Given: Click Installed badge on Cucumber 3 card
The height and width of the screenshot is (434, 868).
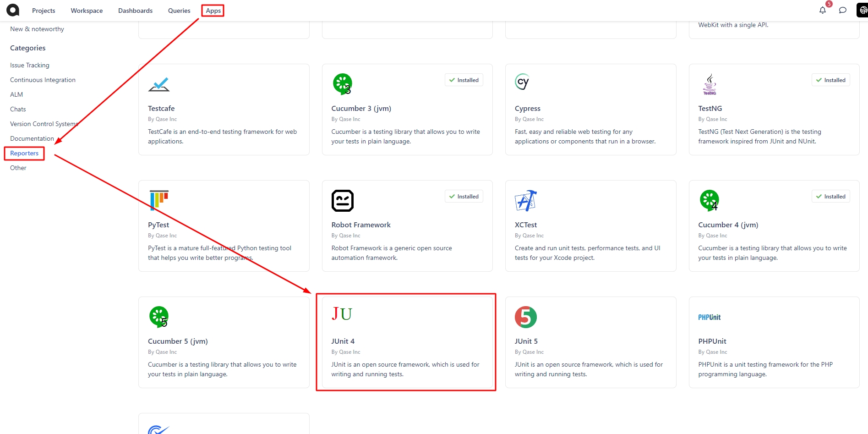Looking at the screenshot, I should click(464, 80).
